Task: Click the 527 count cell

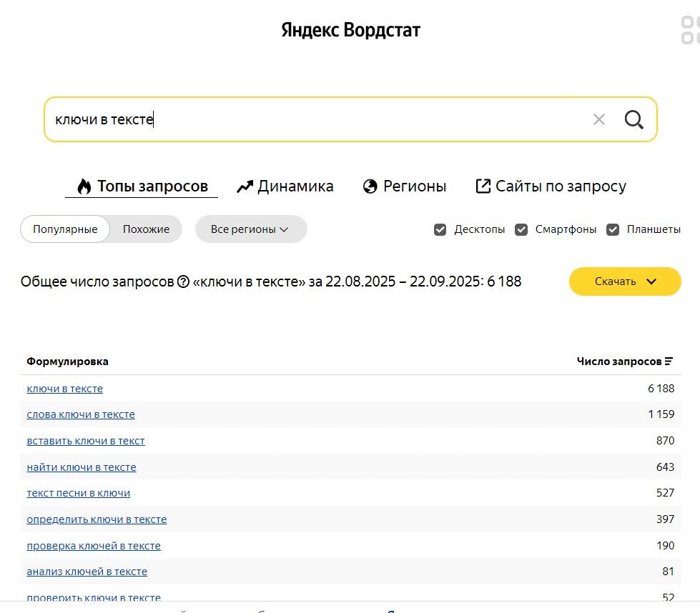Action: 665,493
